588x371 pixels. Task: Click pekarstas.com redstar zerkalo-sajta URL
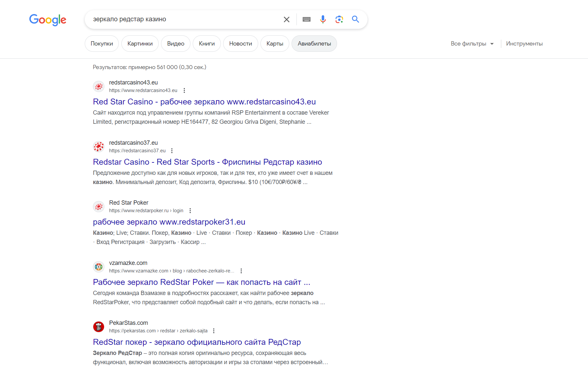pos(158,331)
